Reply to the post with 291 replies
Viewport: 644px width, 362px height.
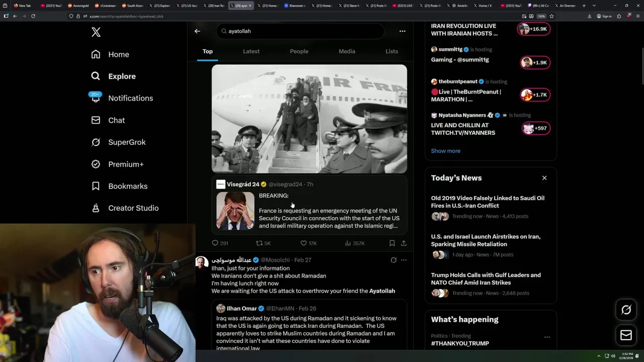click(x=220, y=243)
